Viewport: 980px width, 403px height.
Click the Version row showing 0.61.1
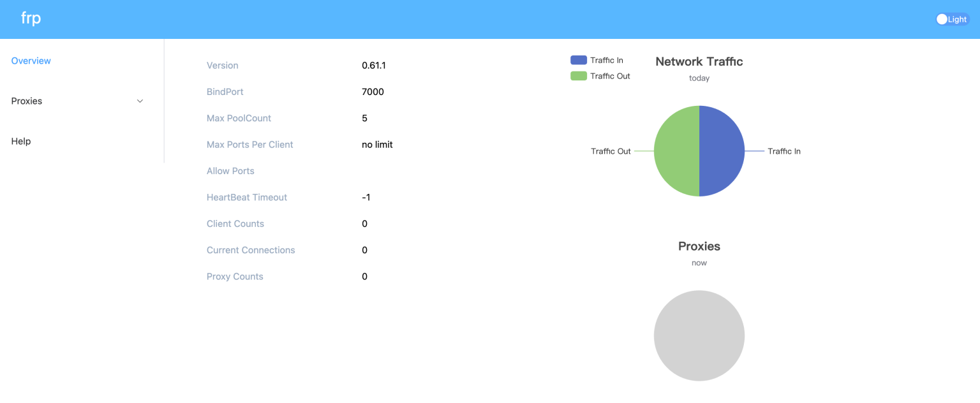373,65
